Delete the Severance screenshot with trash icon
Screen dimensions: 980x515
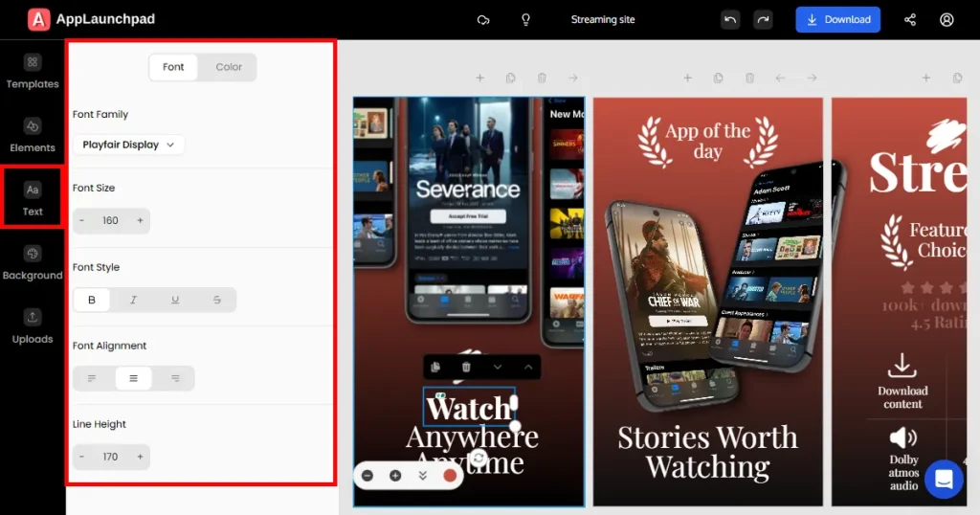click(542, 78)
